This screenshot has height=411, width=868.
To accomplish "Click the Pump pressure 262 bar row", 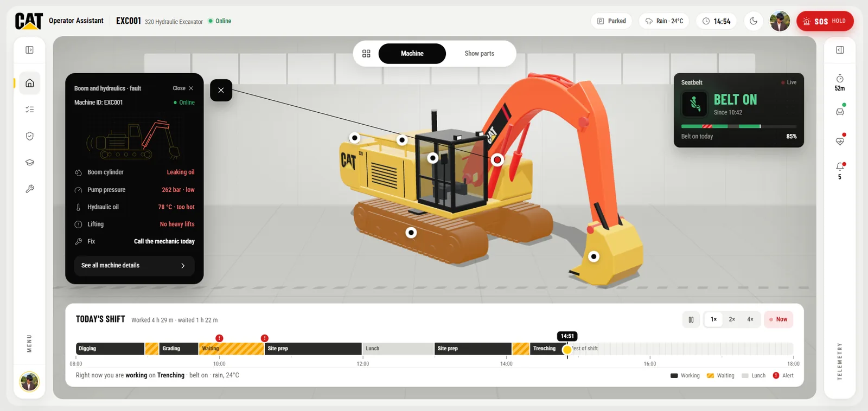I will (x=134, y=190).
